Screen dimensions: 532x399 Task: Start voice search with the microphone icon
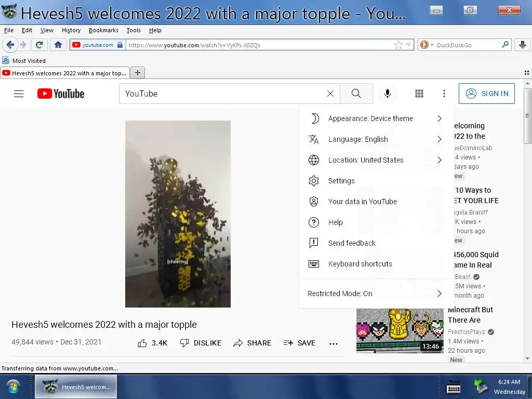(387, 94)
